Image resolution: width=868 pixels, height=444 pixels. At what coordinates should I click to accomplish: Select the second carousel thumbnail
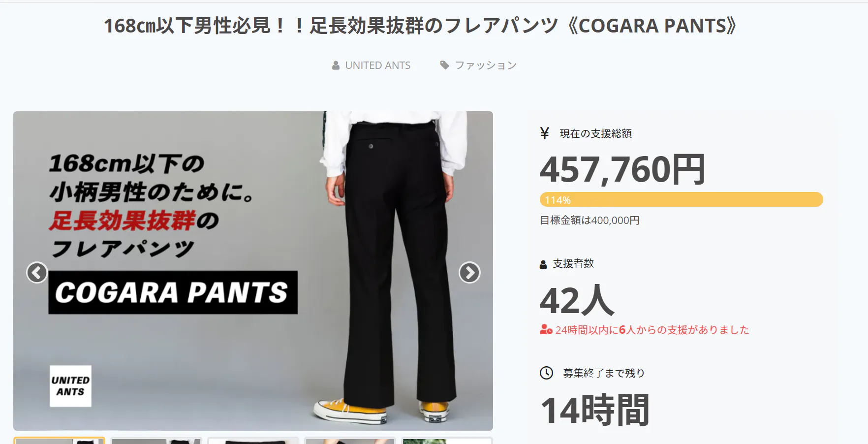(x=156, y=441)
